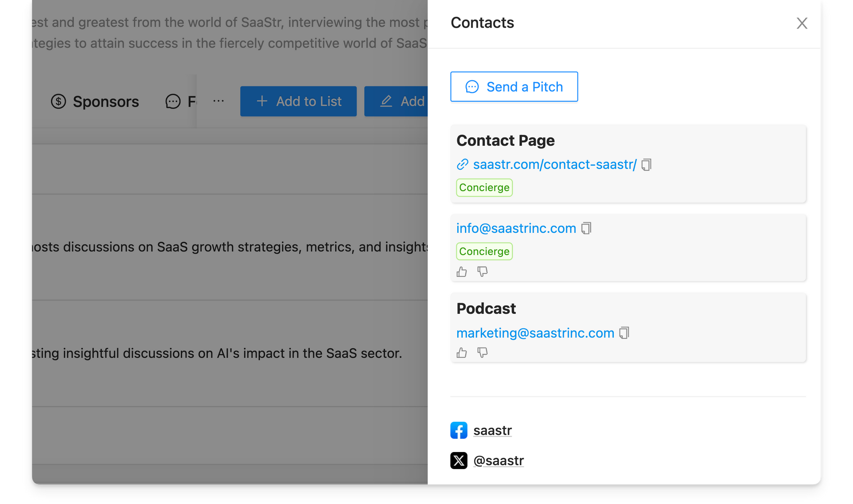
Task: Click the link icon beside the contact page URL
Action: click(462, 165)
